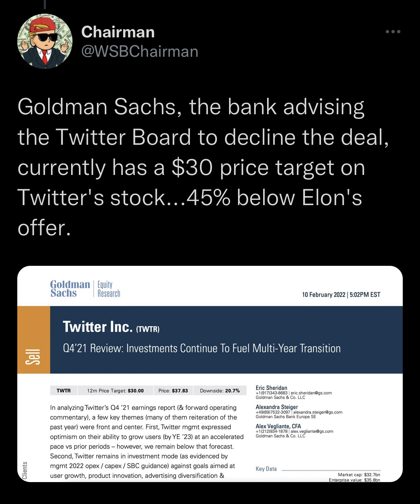Open the three-dot more options menu
Screen dimensions: 420x504
coord(393,32)
